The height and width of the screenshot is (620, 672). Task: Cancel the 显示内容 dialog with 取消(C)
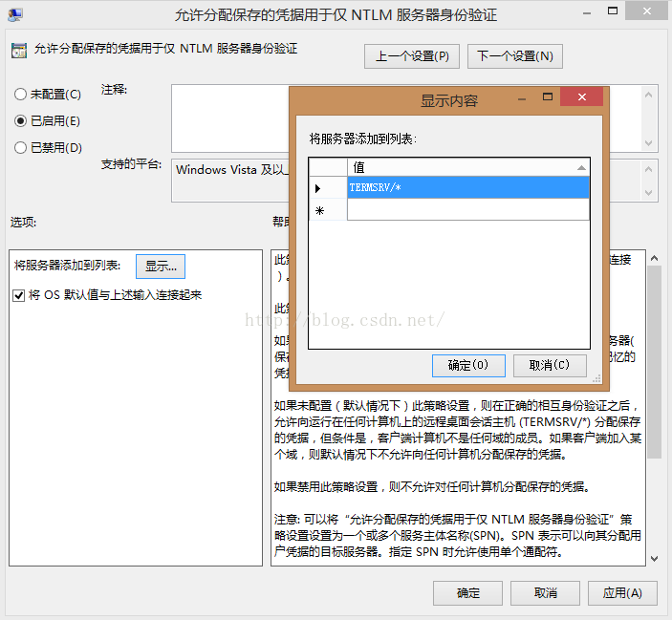click(550, 366)
